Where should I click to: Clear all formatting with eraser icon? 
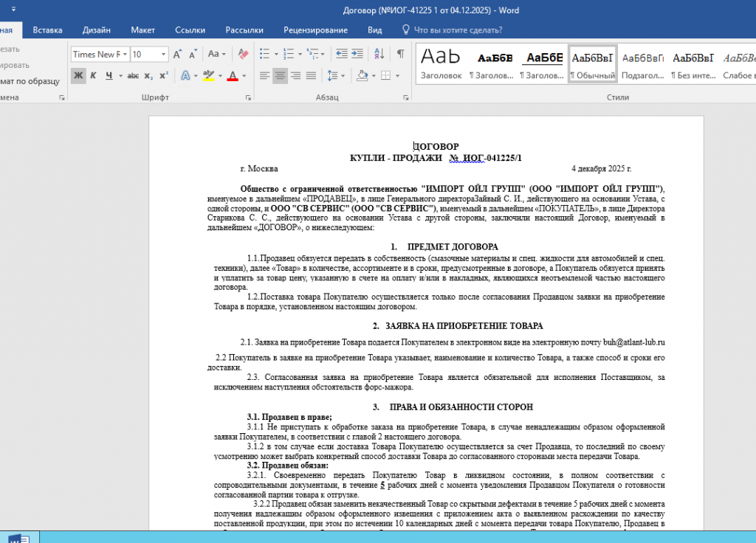(243, 54)
